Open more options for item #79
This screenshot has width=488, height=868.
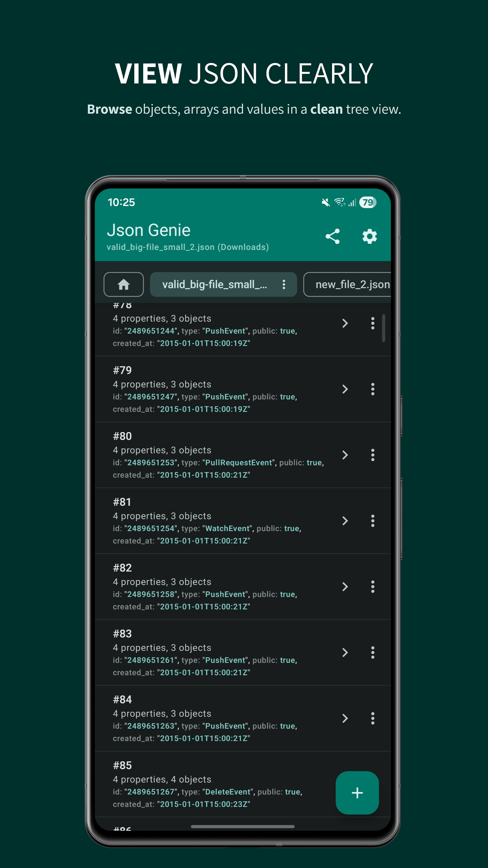(372, 389)
